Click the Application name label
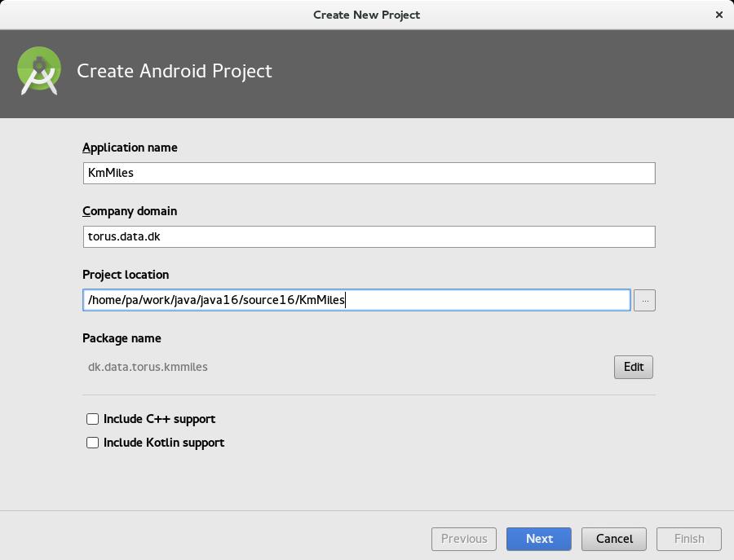Image resolution: width=734 pixels, height=560 pixels. click(130, 148)
